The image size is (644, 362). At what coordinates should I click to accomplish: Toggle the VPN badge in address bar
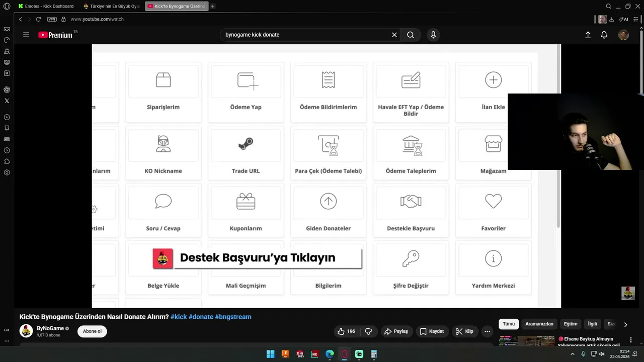tap(52, 19)
